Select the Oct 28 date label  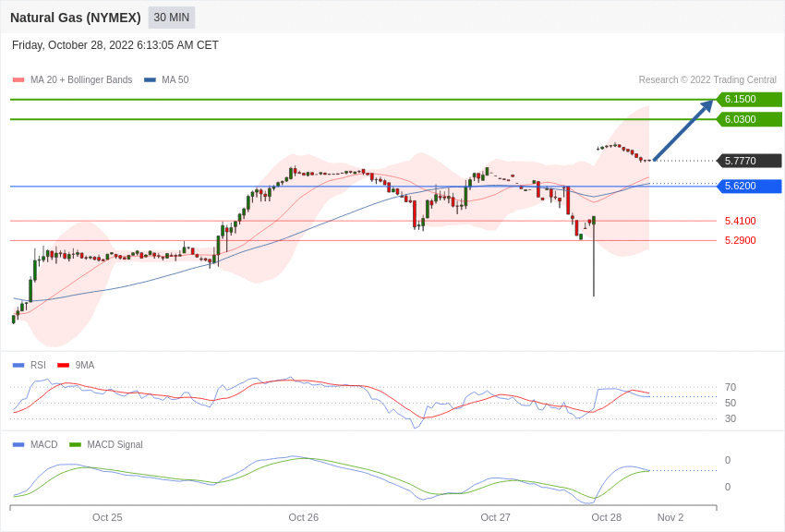(606, 517)
